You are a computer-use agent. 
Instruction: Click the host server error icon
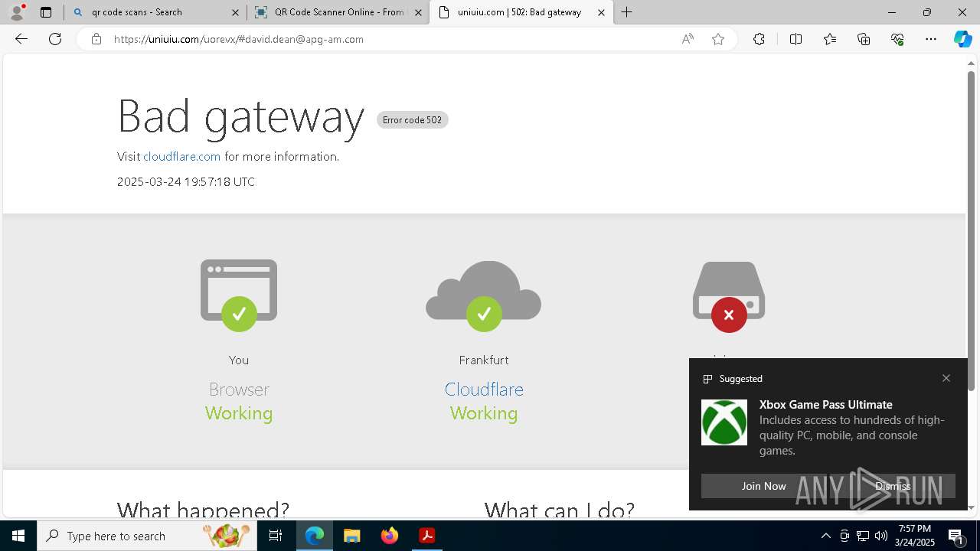pos(729,297)
